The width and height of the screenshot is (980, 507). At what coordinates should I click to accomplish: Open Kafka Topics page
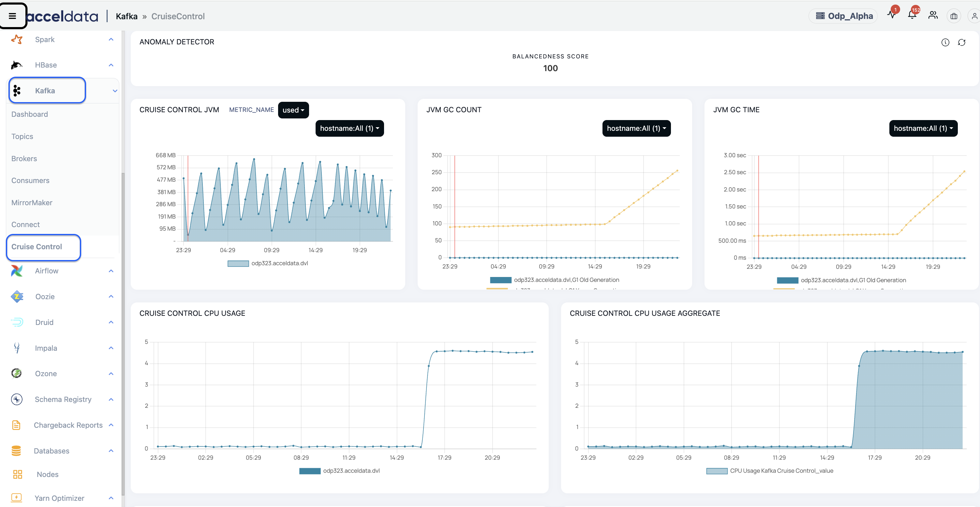click(x=22, y=136)
